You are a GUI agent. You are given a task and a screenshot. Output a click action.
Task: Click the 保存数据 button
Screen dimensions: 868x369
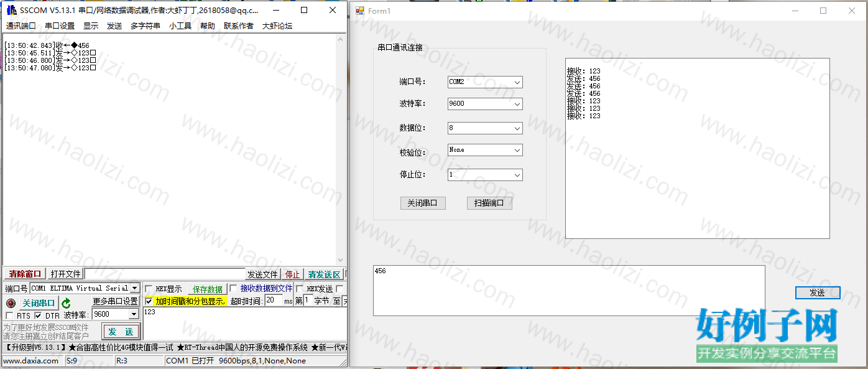[208, 289]
